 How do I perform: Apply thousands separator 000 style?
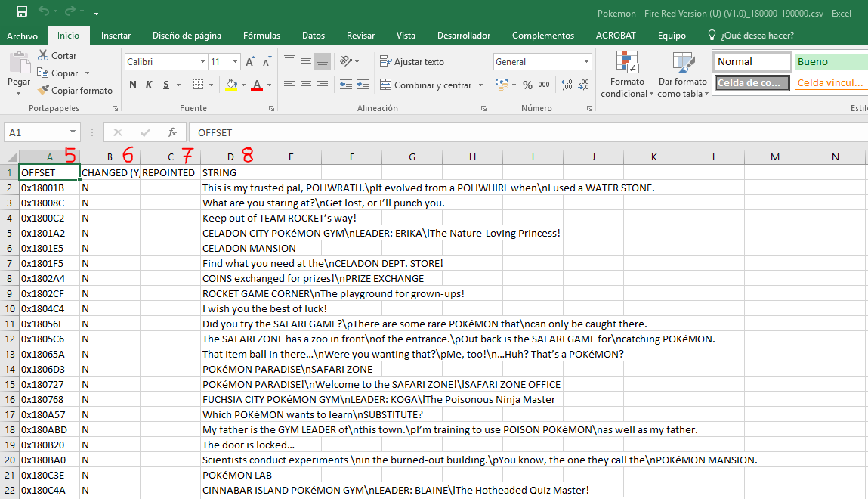[x=544, y=85]
